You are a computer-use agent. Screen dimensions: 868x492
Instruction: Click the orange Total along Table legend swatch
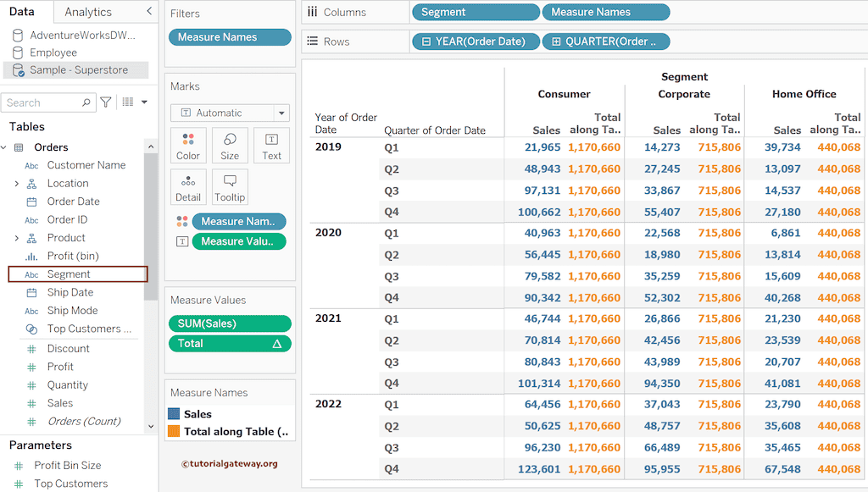coord(174,431)
